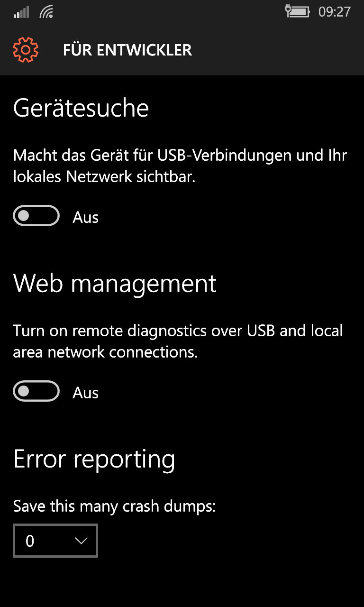
Task: Turn on the Web management toggle
Action: click(36, 391)
